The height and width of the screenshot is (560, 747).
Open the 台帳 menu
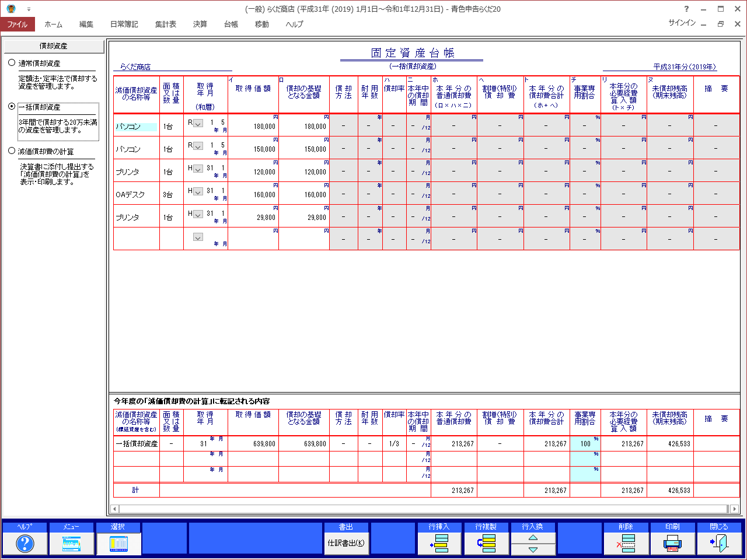(x=231, y=24)
